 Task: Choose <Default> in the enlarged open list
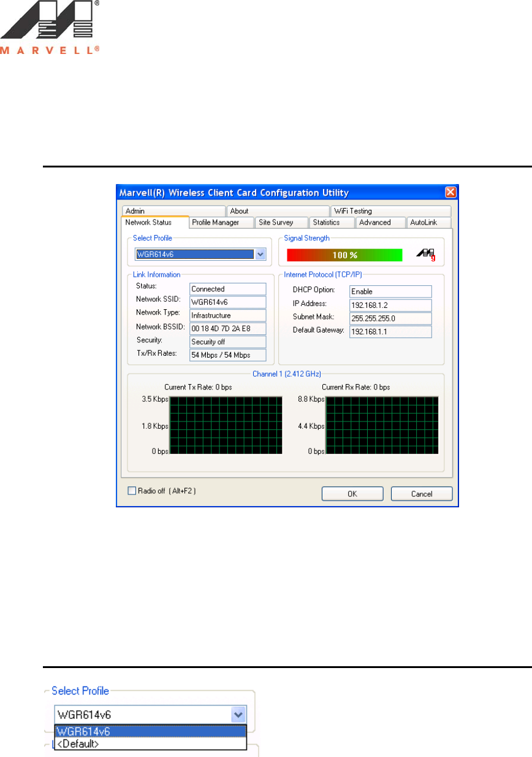[150, 744]
